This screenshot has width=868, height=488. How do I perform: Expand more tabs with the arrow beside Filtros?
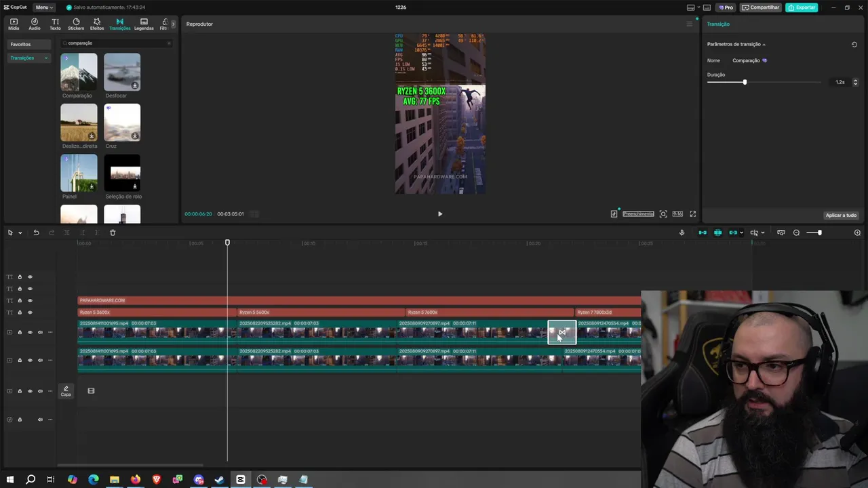tap(173, 24)
